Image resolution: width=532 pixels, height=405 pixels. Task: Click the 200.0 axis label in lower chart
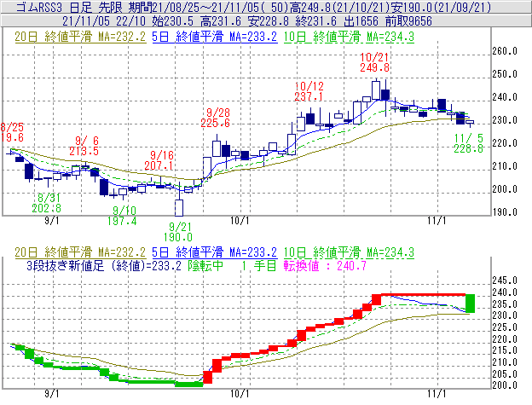click(x=505, y=385)
